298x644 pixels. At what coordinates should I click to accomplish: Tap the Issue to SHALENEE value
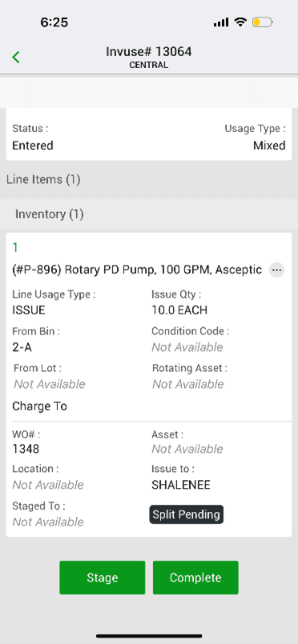181,485
